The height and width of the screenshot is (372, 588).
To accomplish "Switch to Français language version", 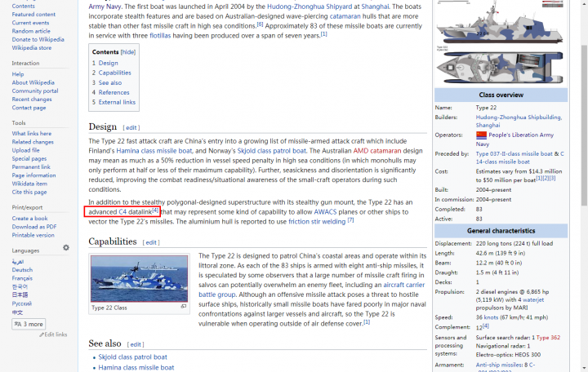I will (22, 278).
